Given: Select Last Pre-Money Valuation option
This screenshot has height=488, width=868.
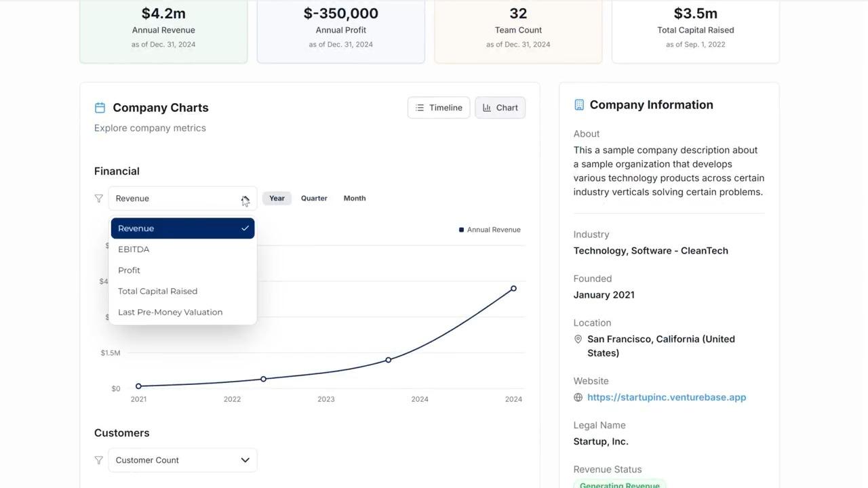Looking at the screenshot, I should click(170, 312).
